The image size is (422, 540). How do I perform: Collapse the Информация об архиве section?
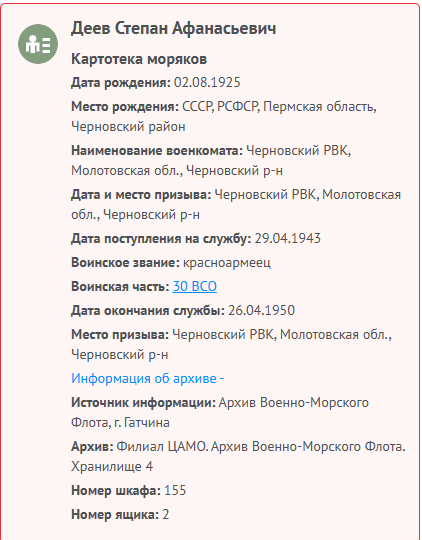(x=147, y=378)
